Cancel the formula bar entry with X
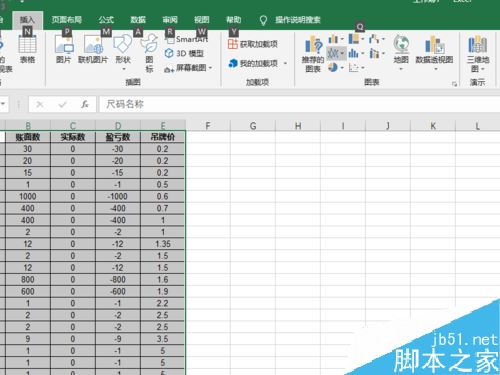The width and height of the screenshot is (500, 375). [40, 105]
